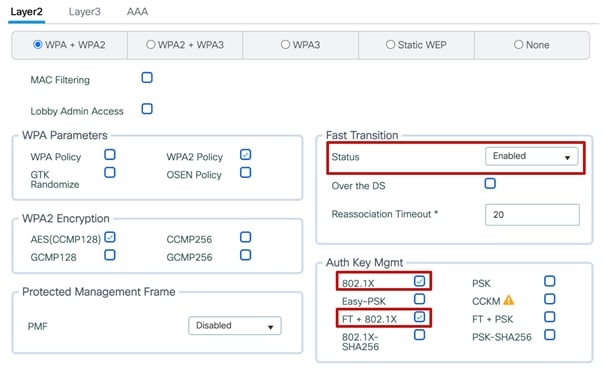Select the WPA + WPA2 radio option
603x371 pixels.
pos(38,45)
